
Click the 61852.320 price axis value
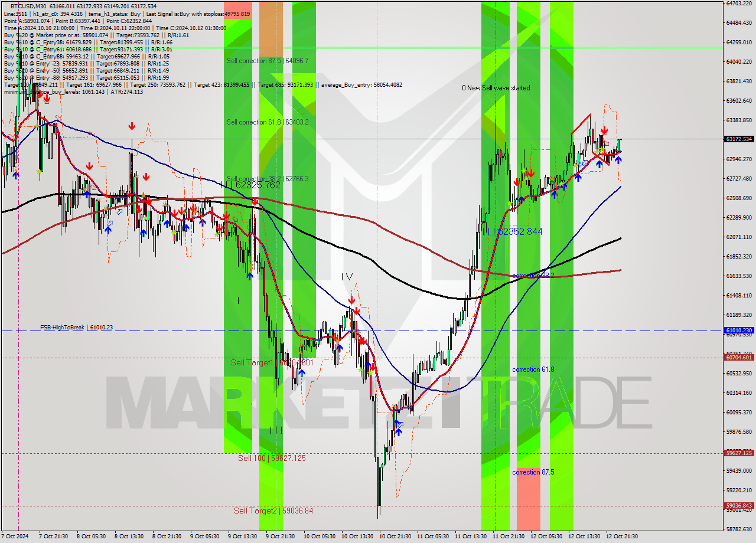click(x=739, y=256)
